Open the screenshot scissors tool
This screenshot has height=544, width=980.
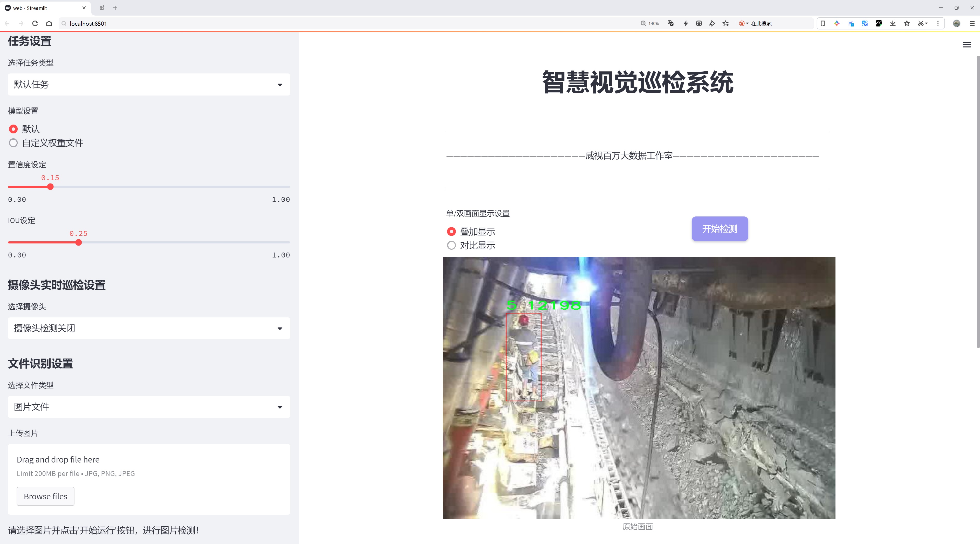(x=923, y=24)
